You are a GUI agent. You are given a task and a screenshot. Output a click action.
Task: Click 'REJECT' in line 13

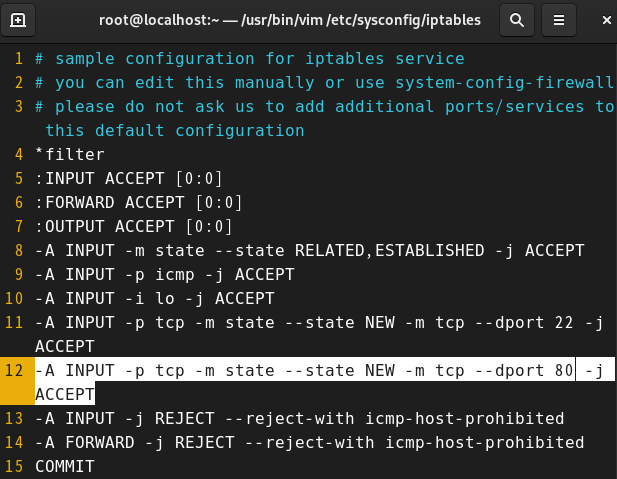click(185, 419)
